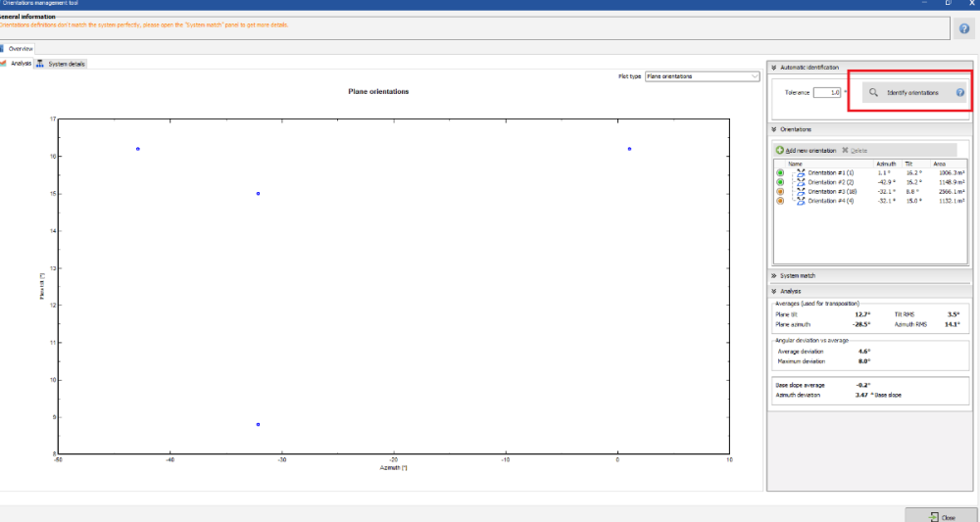Select the Overview tab
The height and width of the screenshot is (522, 980).
point(20,48)
